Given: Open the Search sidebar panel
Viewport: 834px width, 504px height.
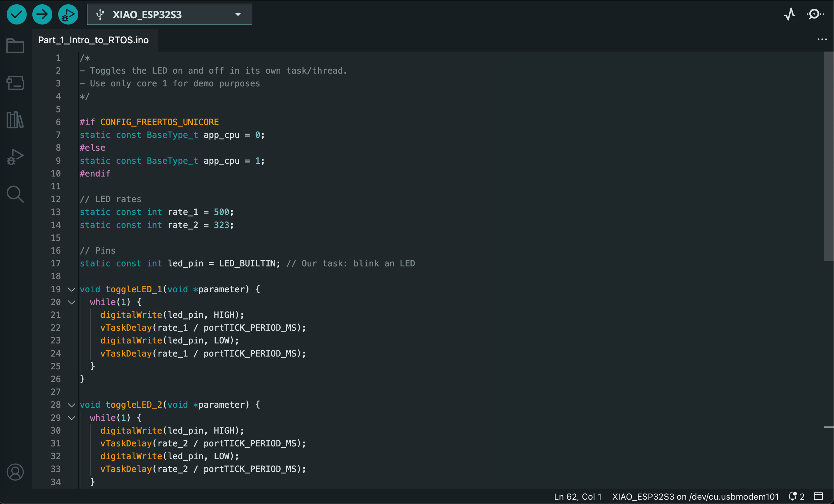Looking at the screenshot, I should point(15,194).
